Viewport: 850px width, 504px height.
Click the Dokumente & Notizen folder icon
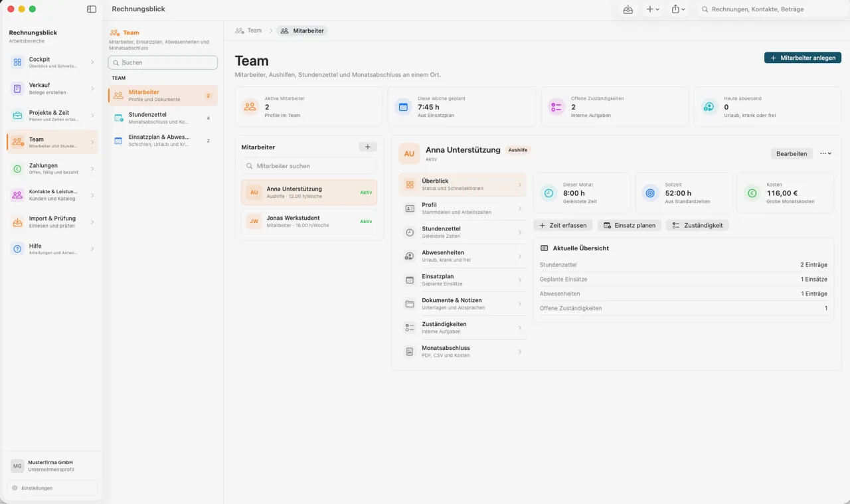(x=410, y=304)
